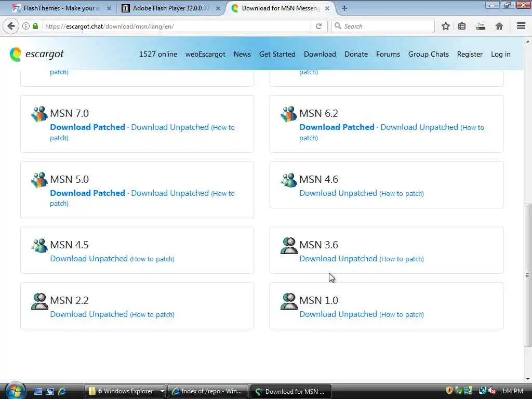Open Group Chats in nav bar
This screenshot has height=399, width=532.
click(428, 54)
